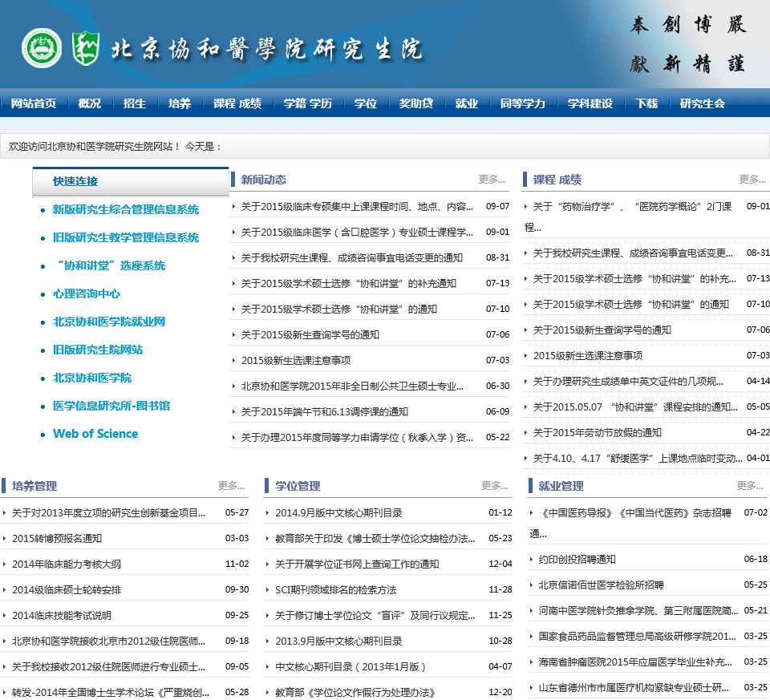This screenshot has height=700, width=770.
Task: Open 新版研究生综合管理信息系统 quick link
Action: (126, 210)
